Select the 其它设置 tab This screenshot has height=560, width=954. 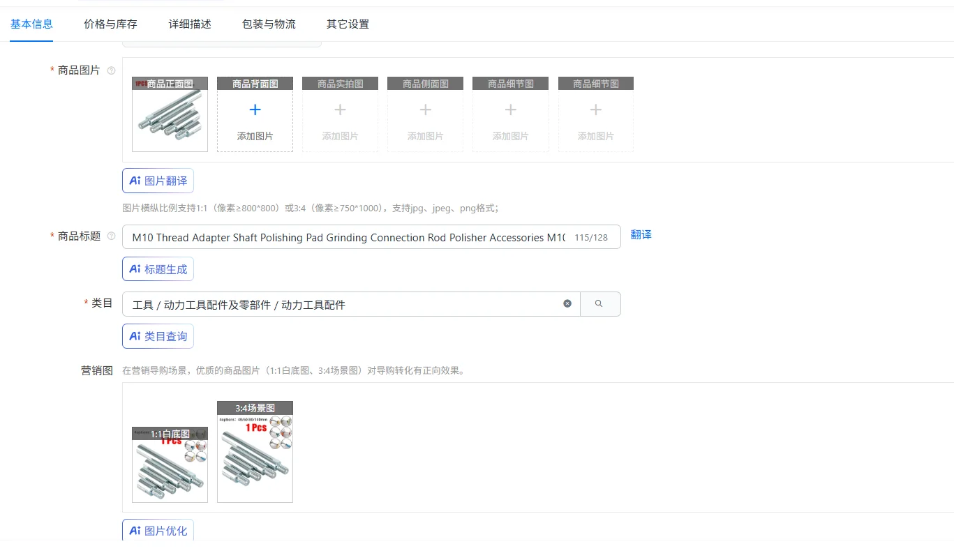[348, 24]
